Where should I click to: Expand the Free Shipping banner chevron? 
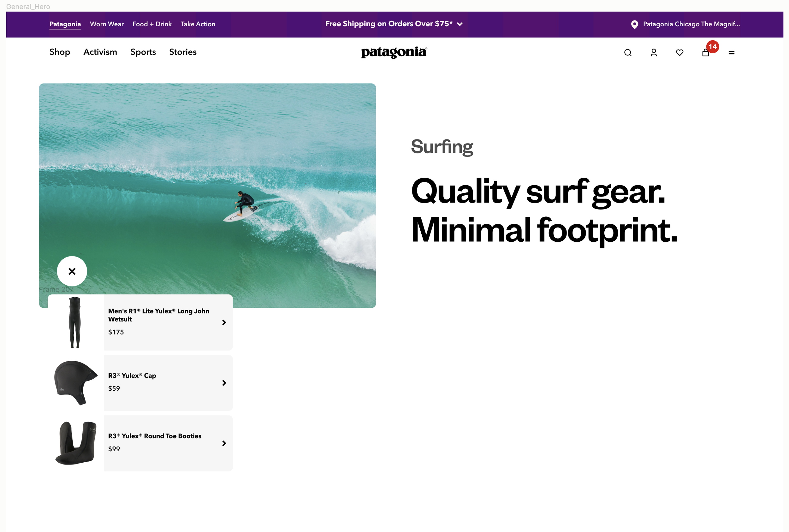pyautogui.click(x=460, y=24)
